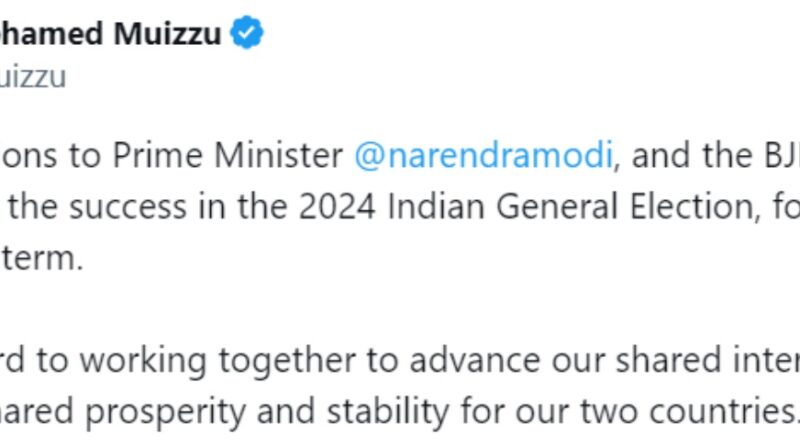Click the account handle under the name

pyautogui.click(x=33, y=77)
